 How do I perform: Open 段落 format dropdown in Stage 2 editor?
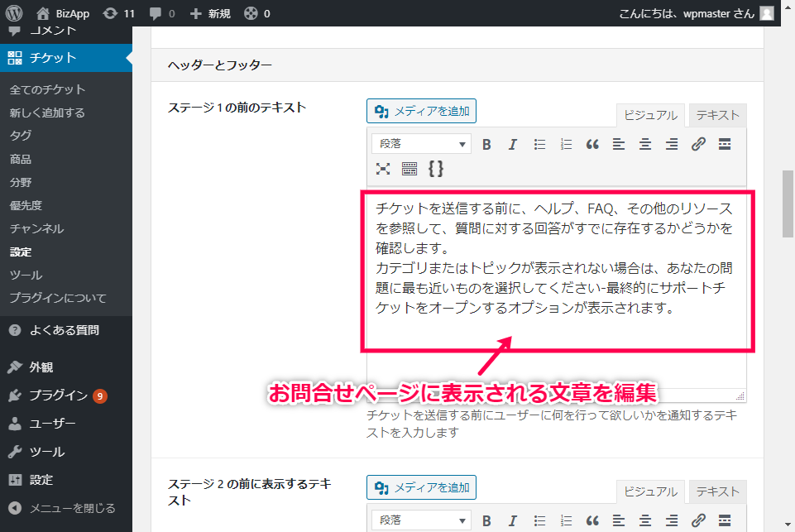tap(421, 520)
